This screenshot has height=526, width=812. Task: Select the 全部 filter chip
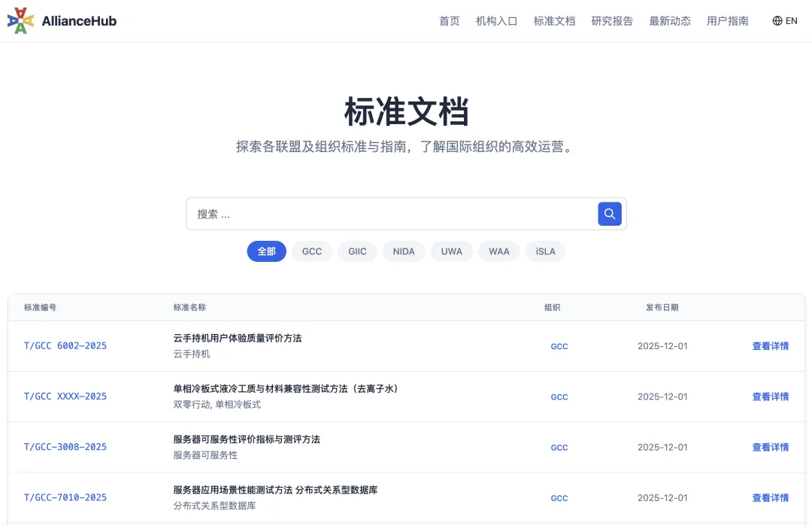(x=267, y=251)
